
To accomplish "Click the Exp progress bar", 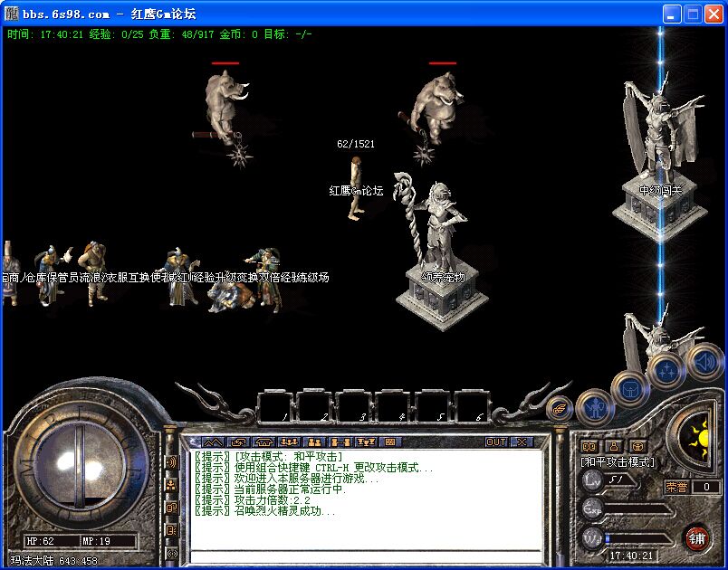I will (x=638, y=508).
